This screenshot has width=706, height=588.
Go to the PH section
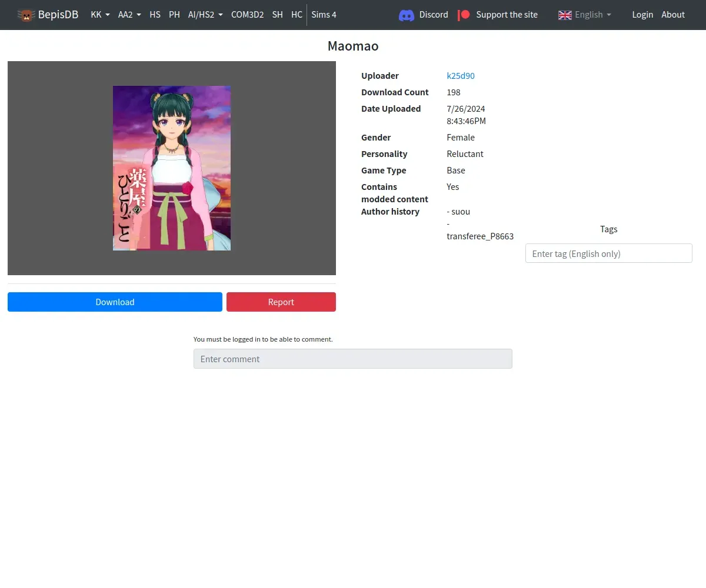tap(174, 15)
